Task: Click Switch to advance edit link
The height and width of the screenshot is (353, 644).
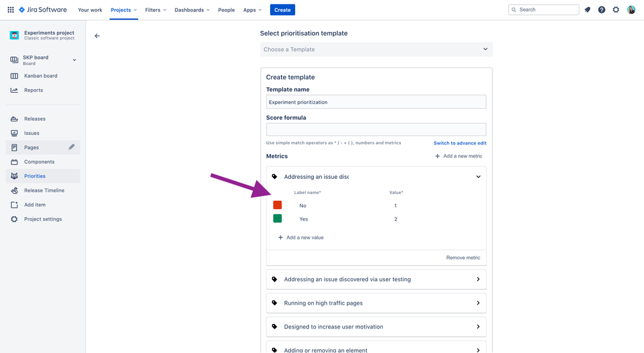Action: click(x=460, y=143)
